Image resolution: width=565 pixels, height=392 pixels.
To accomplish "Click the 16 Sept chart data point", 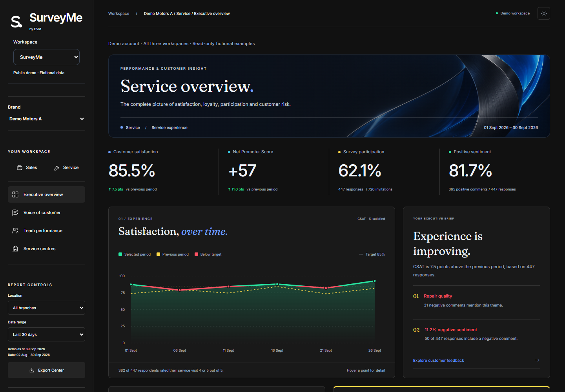I will point(277,284).
